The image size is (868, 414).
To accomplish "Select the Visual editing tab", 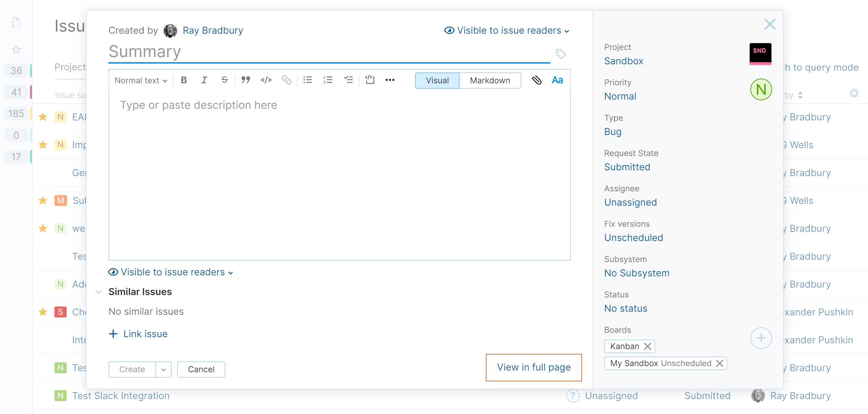I will [437, 80].
